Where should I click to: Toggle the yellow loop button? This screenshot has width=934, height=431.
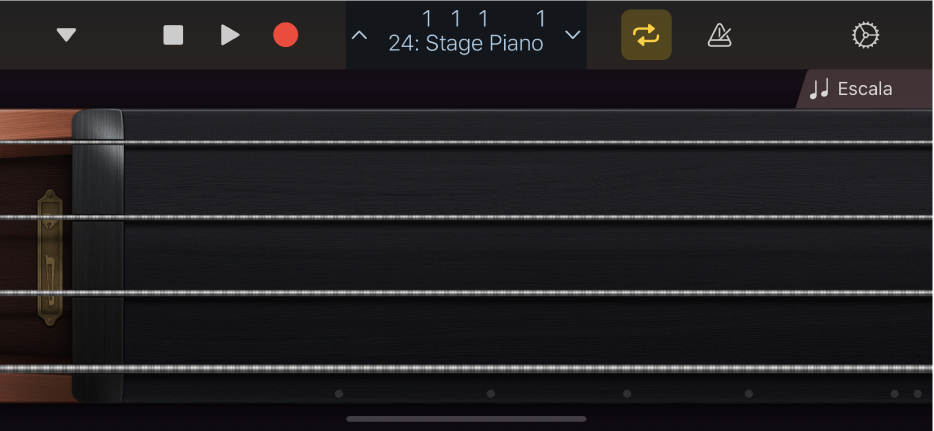pyautogui.click(x=646, y=36)
